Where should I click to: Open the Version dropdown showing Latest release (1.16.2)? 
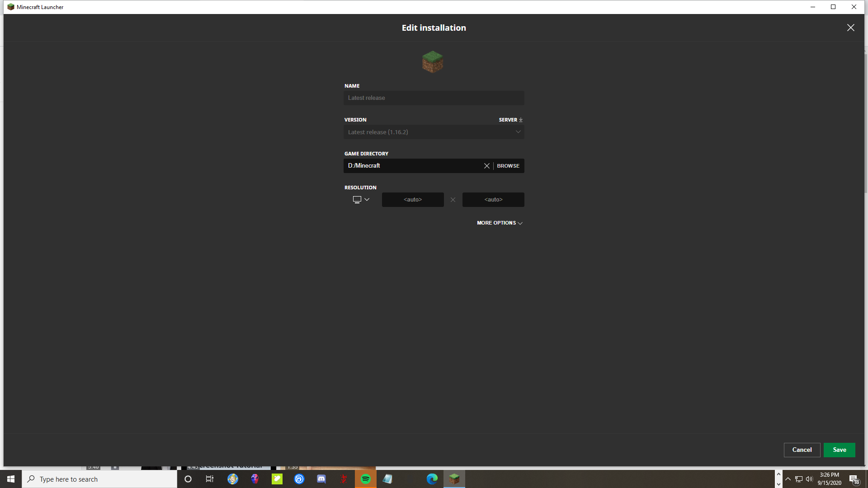434,132
